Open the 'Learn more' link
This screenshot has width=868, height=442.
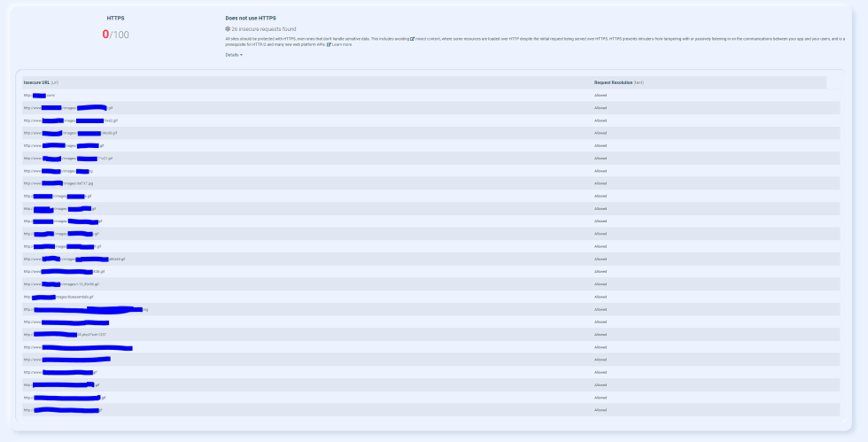[342, 44]
